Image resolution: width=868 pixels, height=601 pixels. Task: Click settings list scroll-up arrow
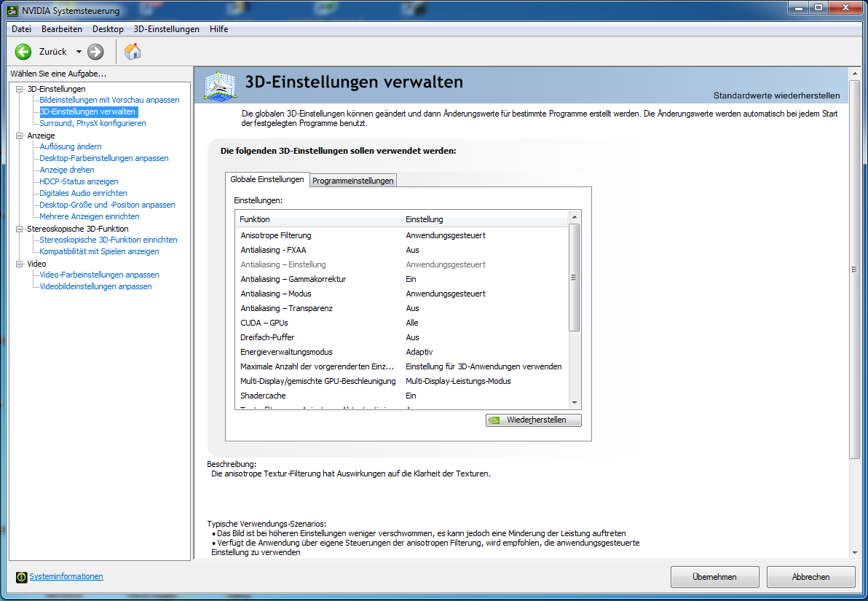point(575,217)
